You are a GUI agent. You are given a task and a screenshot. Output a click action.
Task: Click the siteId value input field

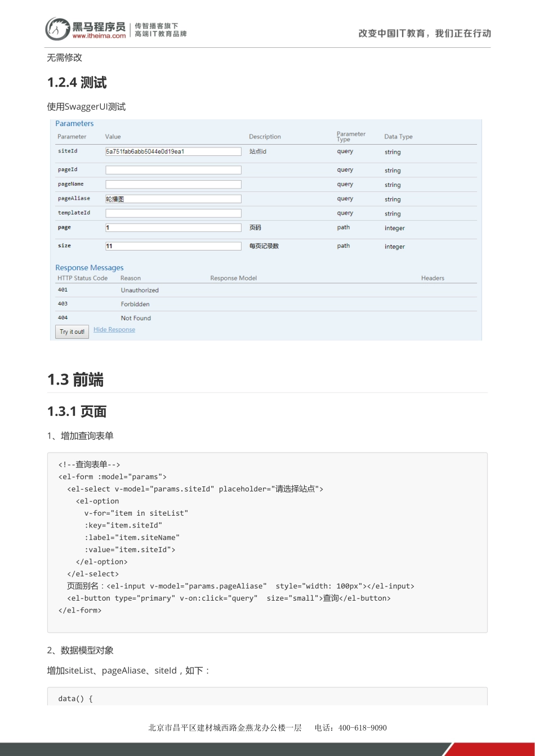coord(173,151)
